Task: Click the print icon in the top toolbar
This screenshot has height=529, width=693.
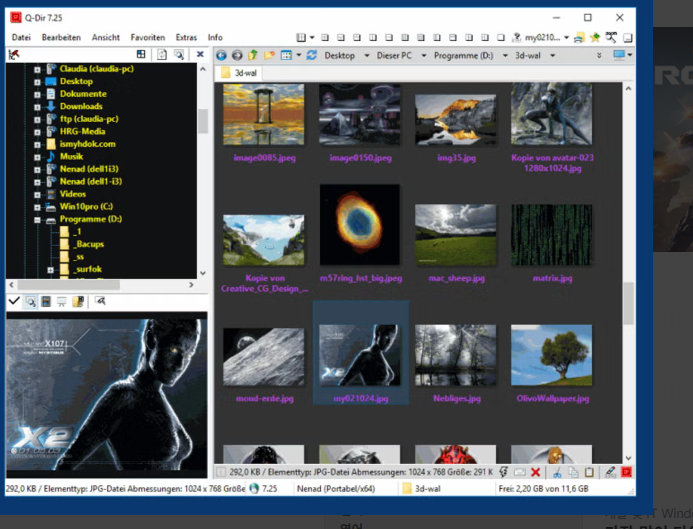Action: 579,38
